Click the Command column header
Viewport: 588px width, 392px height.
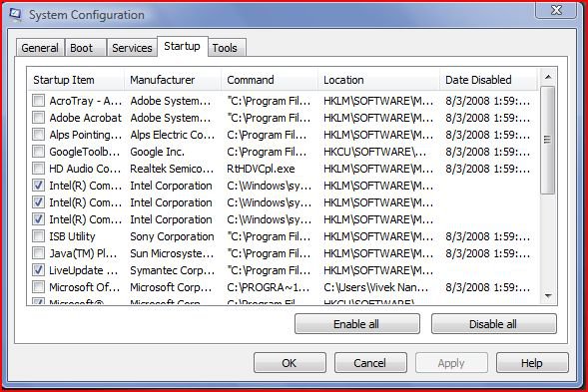pyautogui.click(x=270, y=80)
